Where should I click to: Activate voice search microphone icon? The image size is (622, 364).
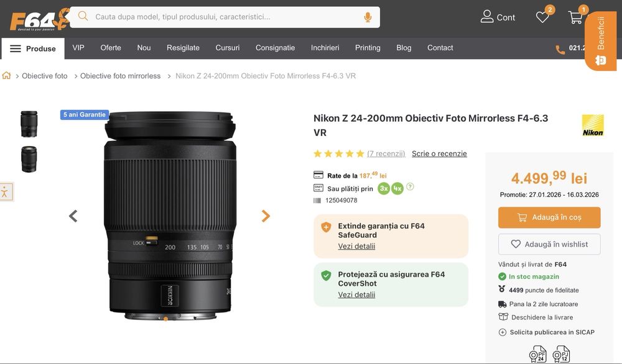(368, 17)
